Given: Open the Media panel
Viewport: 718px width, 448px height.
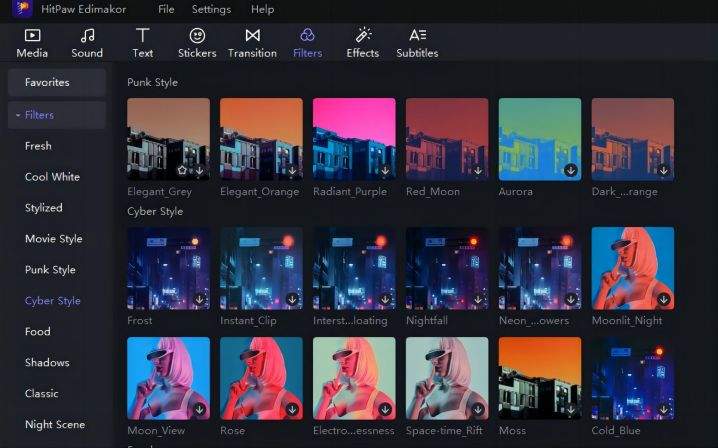Looking at the screenshot, I should click(x=32, y=42).
